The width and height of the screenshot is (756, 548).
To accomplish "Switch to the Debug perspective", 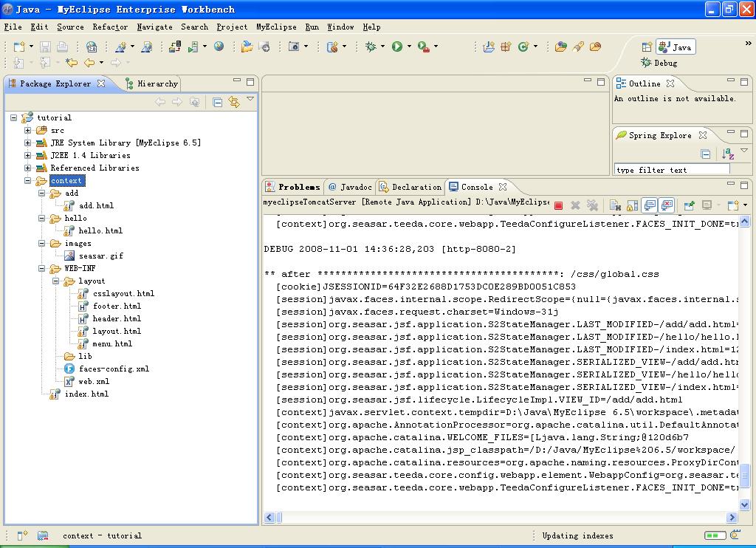I will (659, 63).
